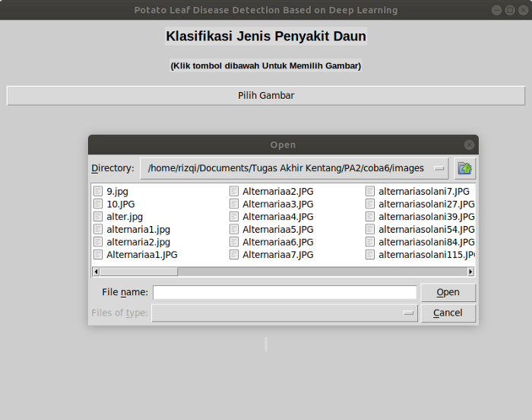532x420 pixels.
Task: Close the Open dialog window
Action: point(470,145)
